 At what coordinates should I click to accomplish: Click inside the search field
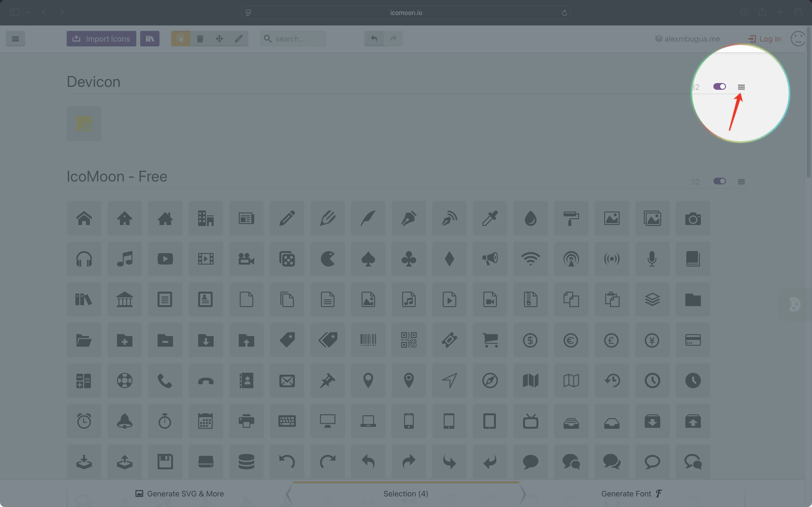[x=295, y=39]
